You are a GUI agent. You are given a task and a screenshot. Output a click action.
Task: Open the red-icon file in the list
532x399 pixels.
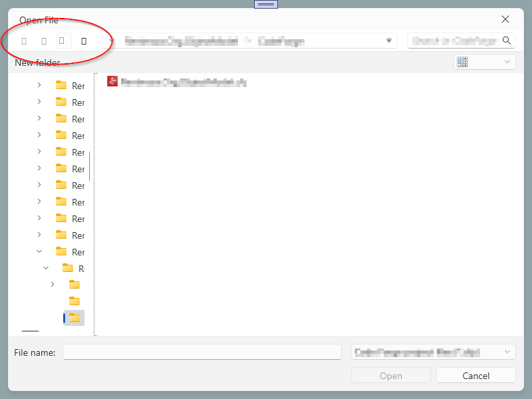pyautogui.click(x=177, y=82)
